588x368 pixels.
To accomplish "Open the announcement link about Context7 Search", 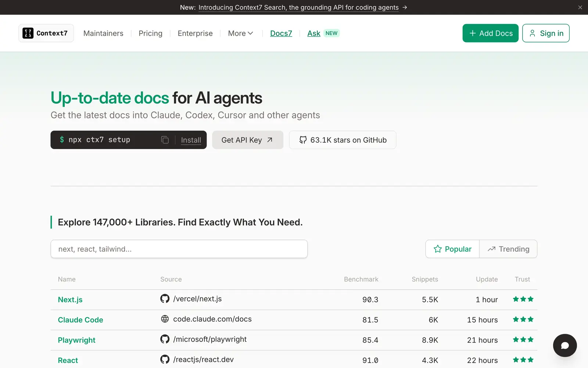I will click(298, 7).
